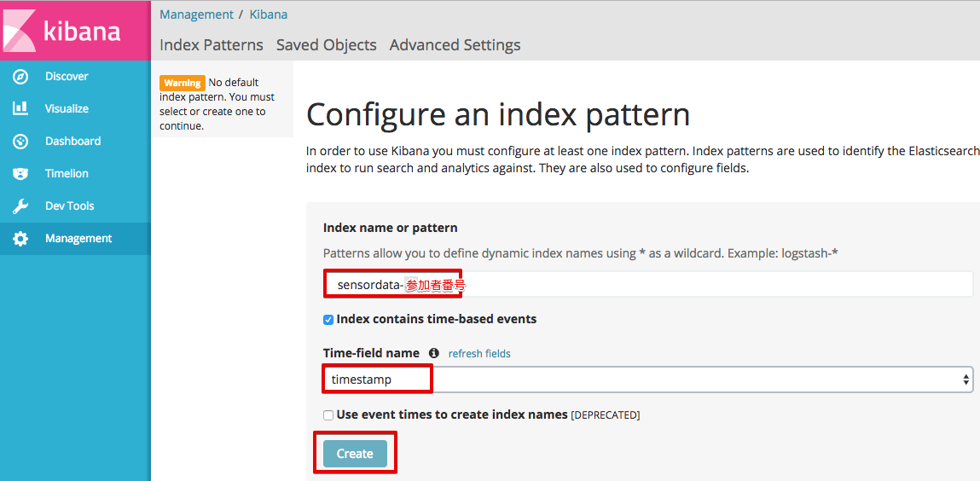Open Timelion label in the sidebar
Viewport: 980px width, 481px height.
67,174
